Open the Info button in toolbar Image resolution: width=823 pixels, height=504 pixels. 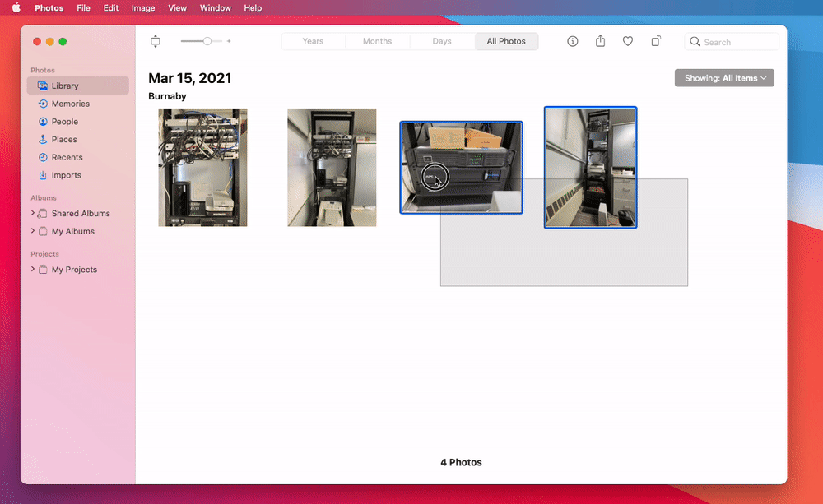pyautogui.click(x=573, y=41)
